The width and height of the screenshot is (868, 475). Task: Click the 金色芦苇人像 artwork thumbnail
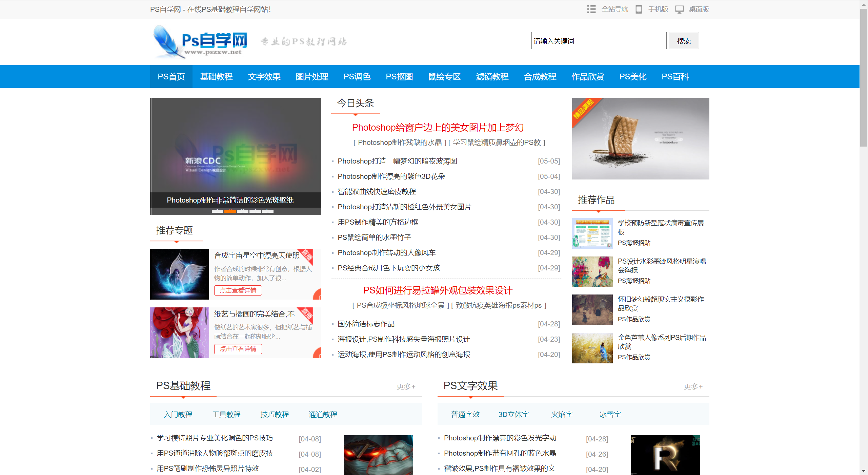pyautogui.click(x=592, y=348)
